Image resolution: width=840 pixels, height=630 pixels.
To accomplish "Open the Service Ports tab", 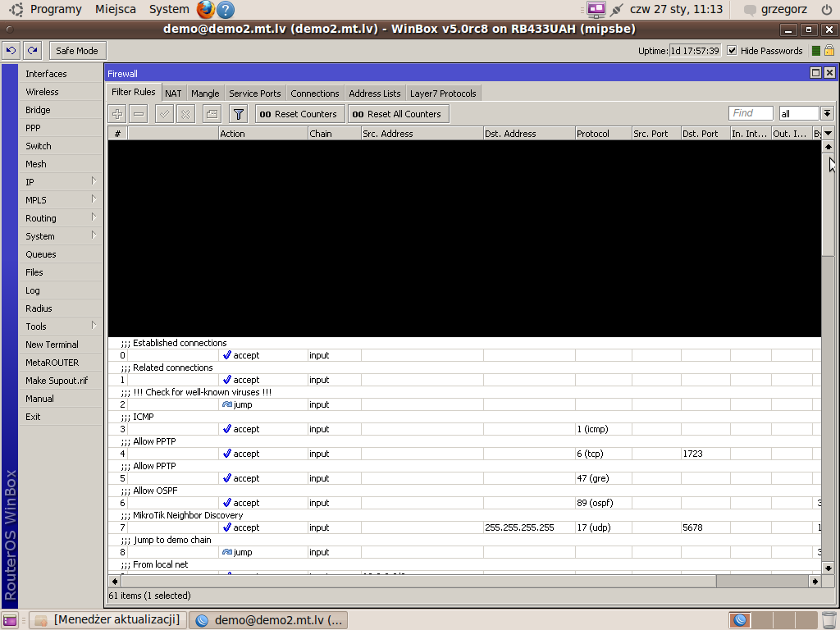I will coord(255,94).
